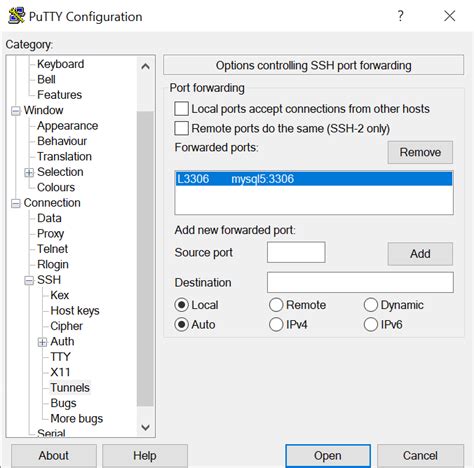Open the Proxy category
Screen dimensions: 474x468
point(50,234)
